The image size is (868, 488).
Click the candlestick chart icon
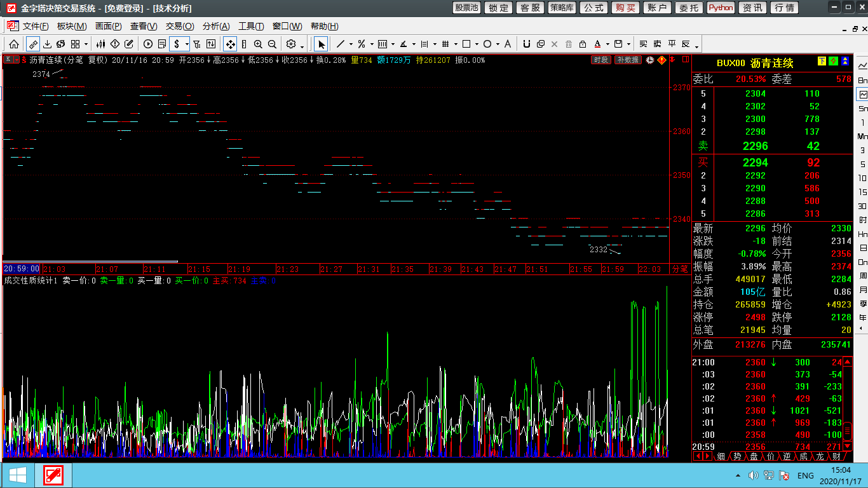tap(101, 44)
